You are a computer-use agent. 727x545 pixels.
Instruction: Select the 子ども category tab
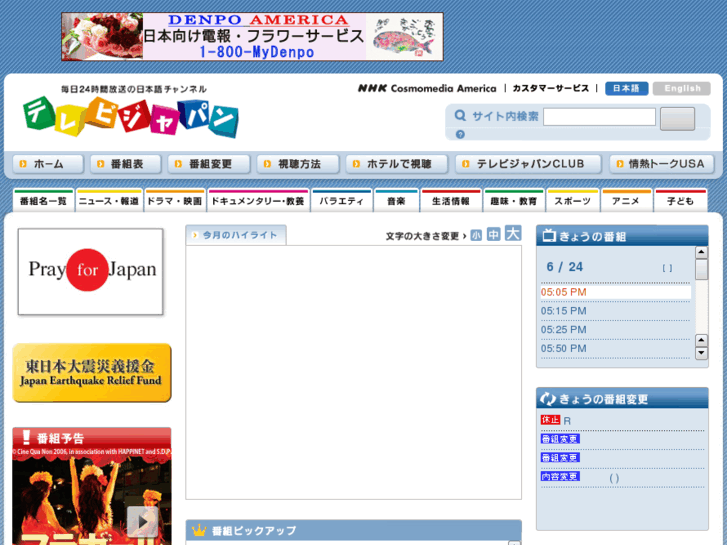680,201
